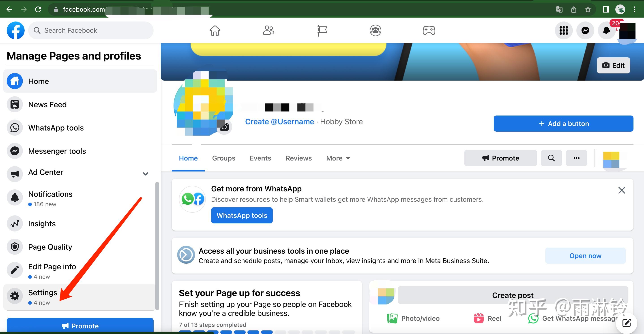The width and height of the screenshot is (644, 334).
Task: Dismiss the WhatsApp promotion banner
Action: [621, 190]
